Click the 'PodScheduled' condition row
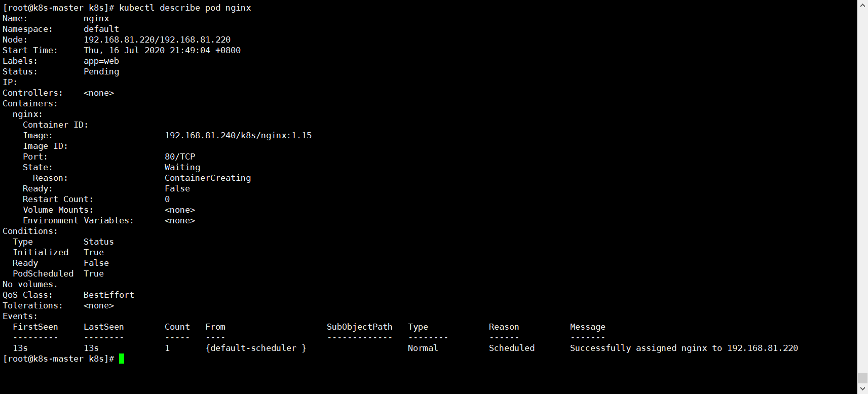This screenshot has height=394, width=868. [58, 273]
